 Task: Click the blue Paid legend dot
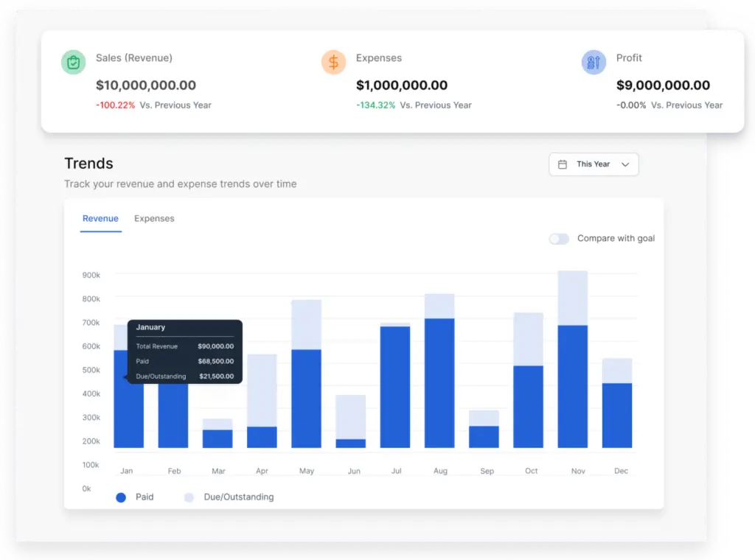click(119, 497)
